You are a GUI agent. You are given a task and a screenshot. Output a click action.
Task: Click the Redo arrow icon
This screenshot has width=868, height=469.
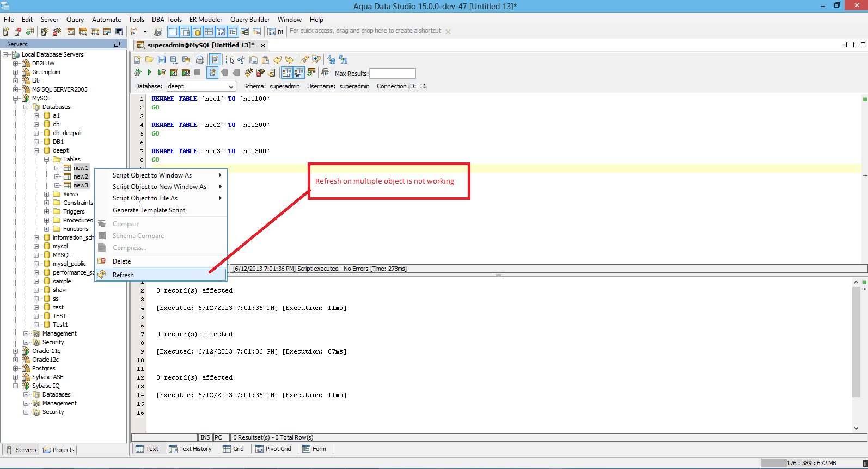coord(289,59)
